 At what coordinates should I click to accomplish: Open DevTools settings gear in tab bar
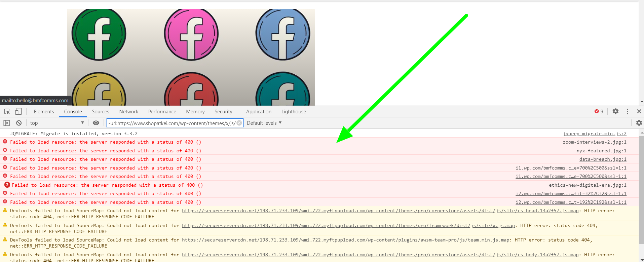[x=615, y=111]
